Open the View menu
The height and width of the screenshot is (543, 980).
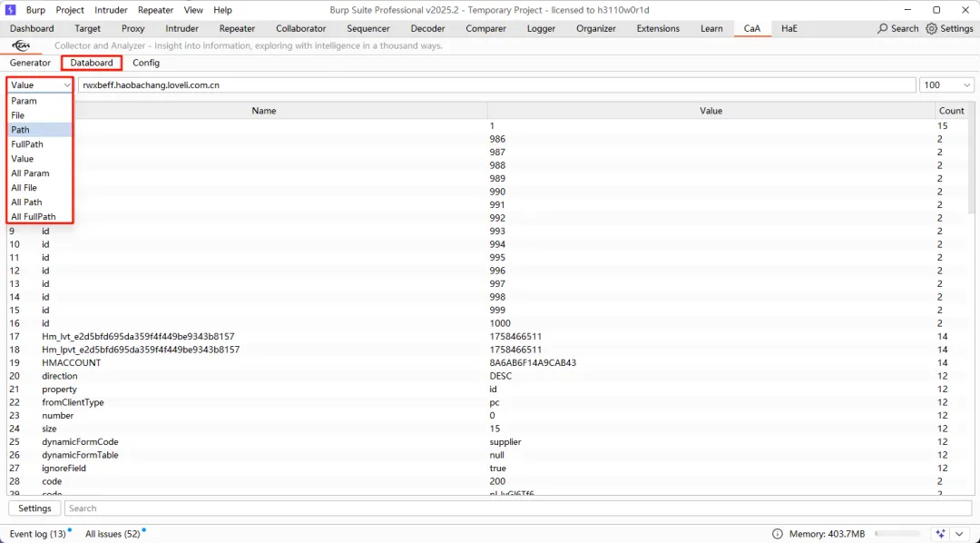(193, 10)
